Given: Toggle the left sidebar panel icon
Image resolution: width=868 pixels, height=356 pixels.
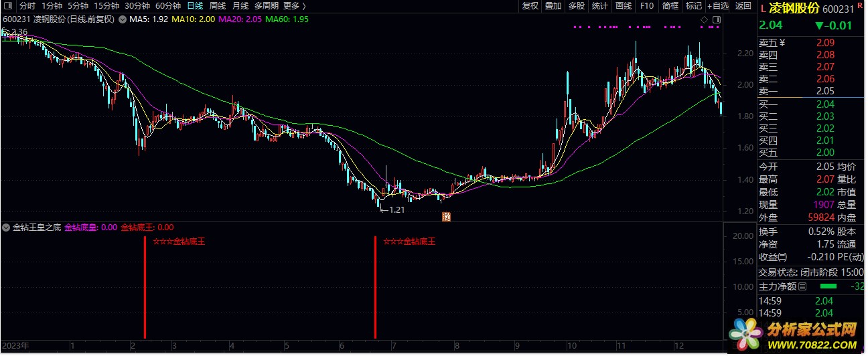Looking at the screenshot, I should (8, 6).
